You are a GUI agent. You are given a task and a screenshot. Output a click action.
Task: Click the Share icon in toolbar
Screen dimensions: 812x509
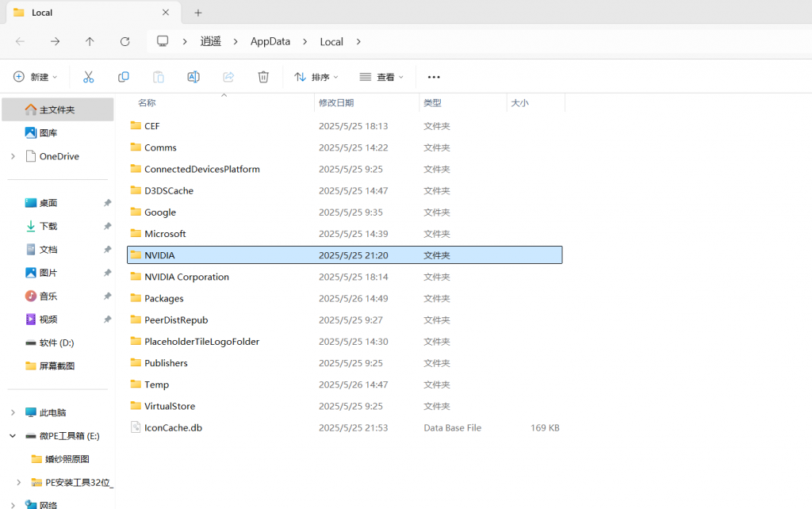point(228,77)
